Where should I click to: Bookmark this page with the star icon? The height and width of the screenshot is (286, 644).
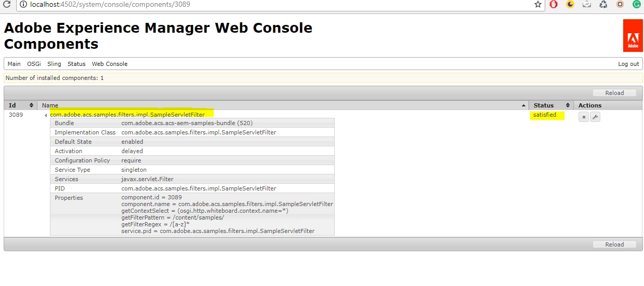(x=538, y=4)
